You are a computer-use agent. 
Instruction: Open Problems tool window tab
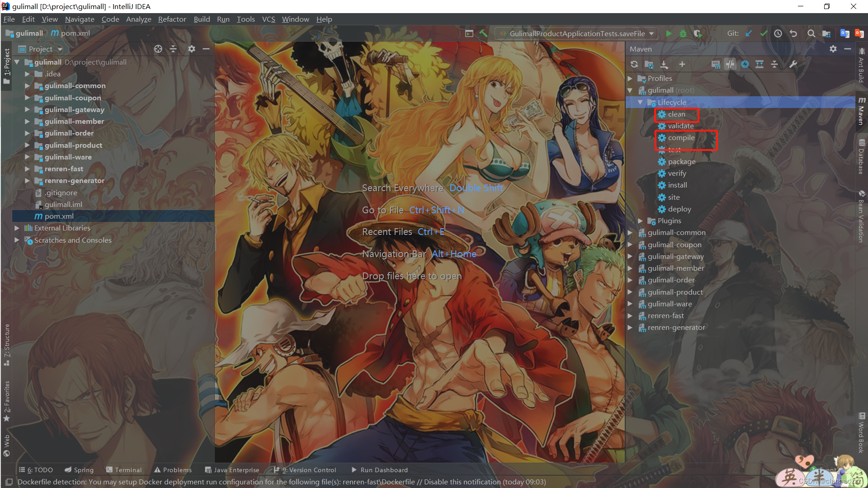tap(173, 470)
